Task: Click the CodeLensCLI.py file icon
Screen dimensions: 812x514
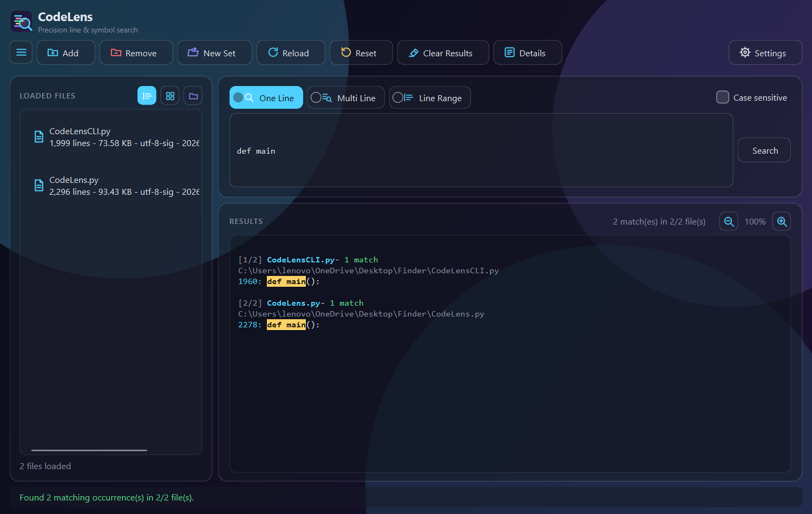Action: tap(39, 137)
